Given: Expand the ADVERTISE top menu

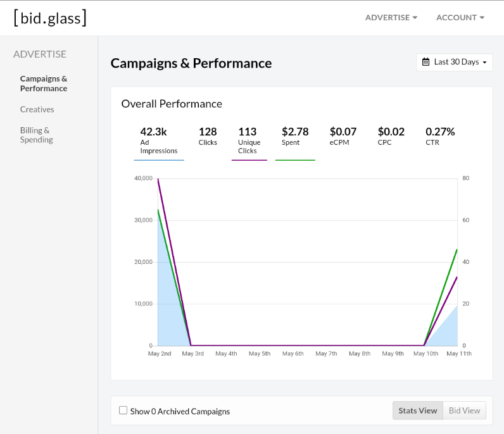Looking at the screenshot, I should pyautogui.click(x=391, y=18).
